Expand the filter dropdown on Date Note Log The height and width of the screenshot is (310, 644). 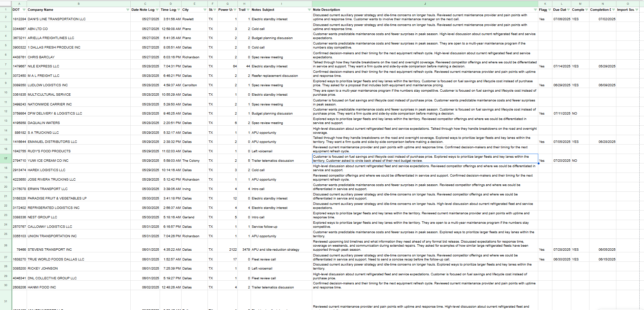click(x=157, y=10)
